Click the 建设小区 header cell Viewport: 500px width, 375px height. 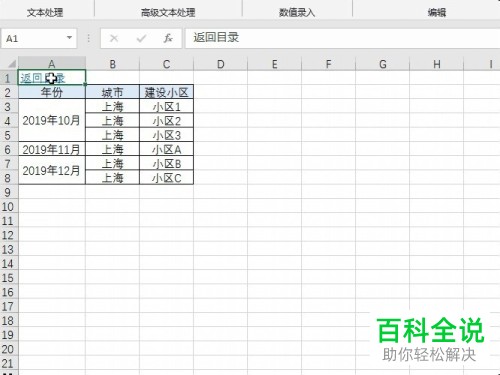pos(166,92)
